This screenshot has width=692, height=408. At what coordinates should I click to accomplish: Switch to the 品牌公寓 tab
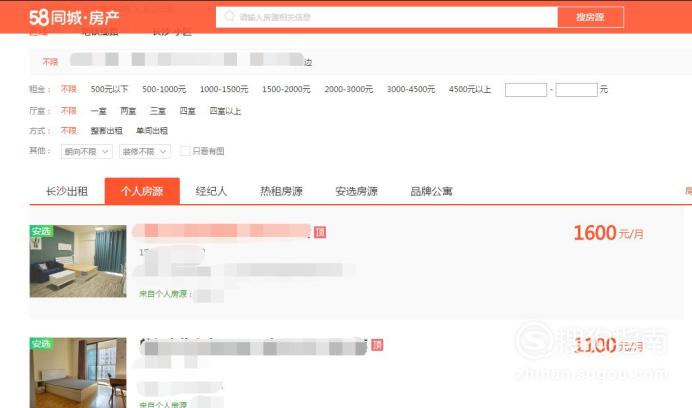(432, 191)
